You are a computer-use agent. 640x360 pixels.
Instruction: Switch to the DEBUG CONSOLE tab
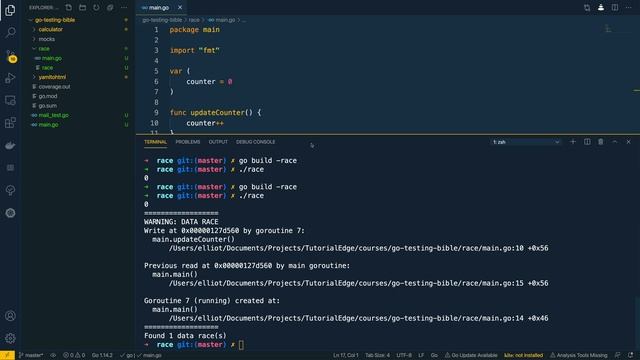click(256, 142)
